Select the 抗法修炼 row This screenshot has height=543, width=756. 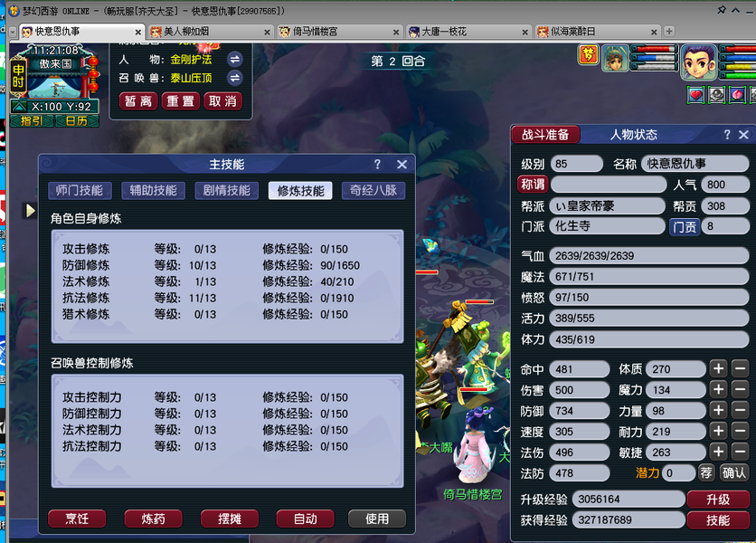(x=208, y=299)
